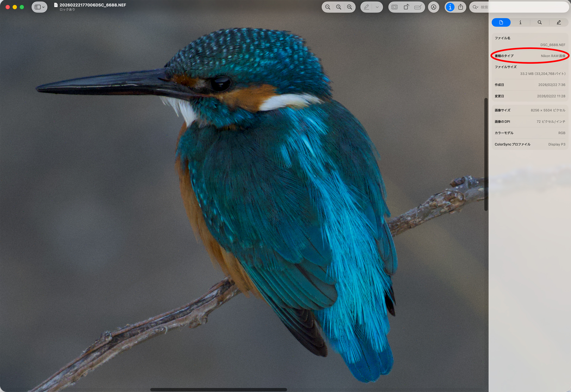Viewport: 571px width, 392px height.
Task: Click the zoom in magnifier icon
Action: (x=350, y=7)
